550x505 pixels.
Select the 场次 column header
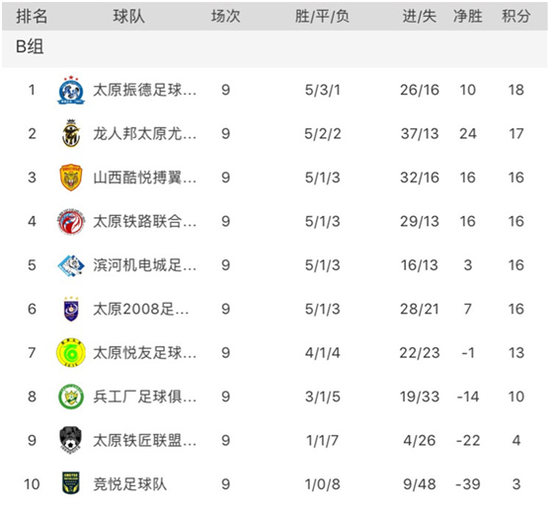click(x=226, y=16)
